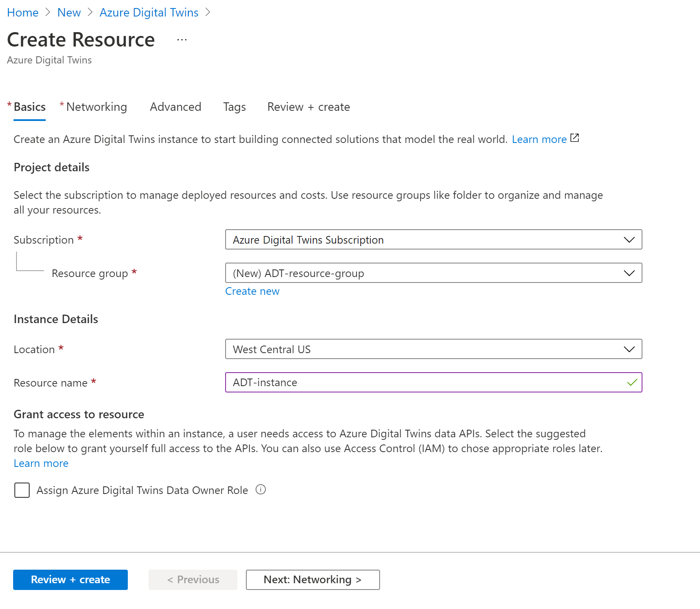Expand the Resource group dropdown
Image resolution: width=700 pixels, height=609 pixels.
[x=433, y=273]
